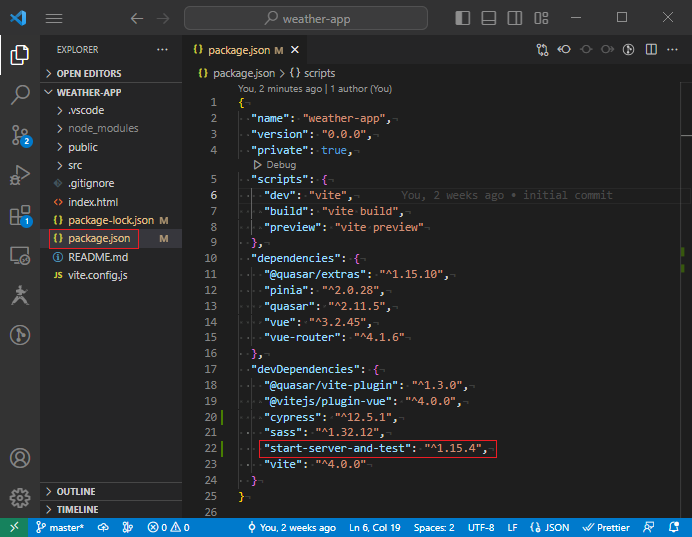Open changes compare icon in editor toolbar
692x537 pixels.
[x=542, y=49]
